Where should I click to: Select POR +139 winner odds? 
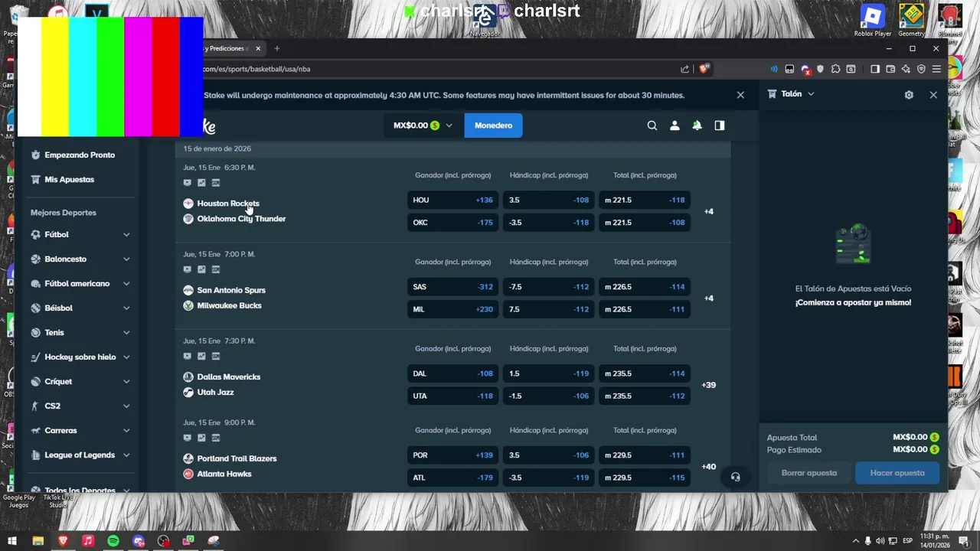(x=452, y=455)
